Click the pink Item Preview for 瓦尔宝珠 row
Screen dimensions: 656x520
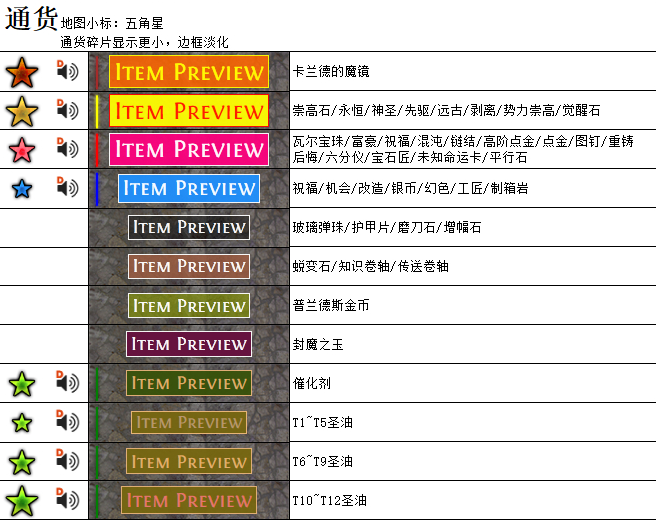coord(189,149)
